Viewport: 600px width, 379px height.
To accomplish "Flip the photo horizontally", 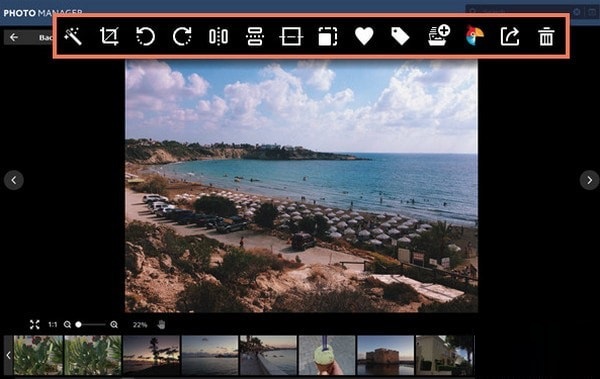I will 218,37.
